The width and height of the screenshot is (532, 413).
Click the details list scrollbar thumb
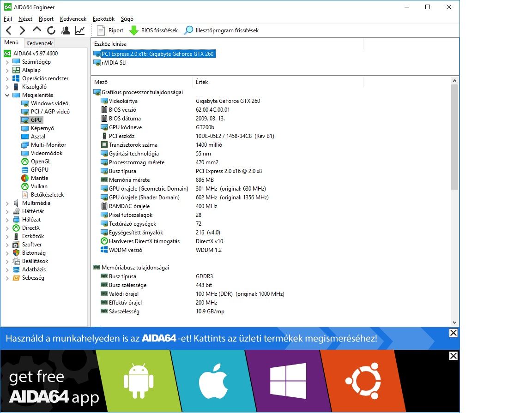click(454, 137)
